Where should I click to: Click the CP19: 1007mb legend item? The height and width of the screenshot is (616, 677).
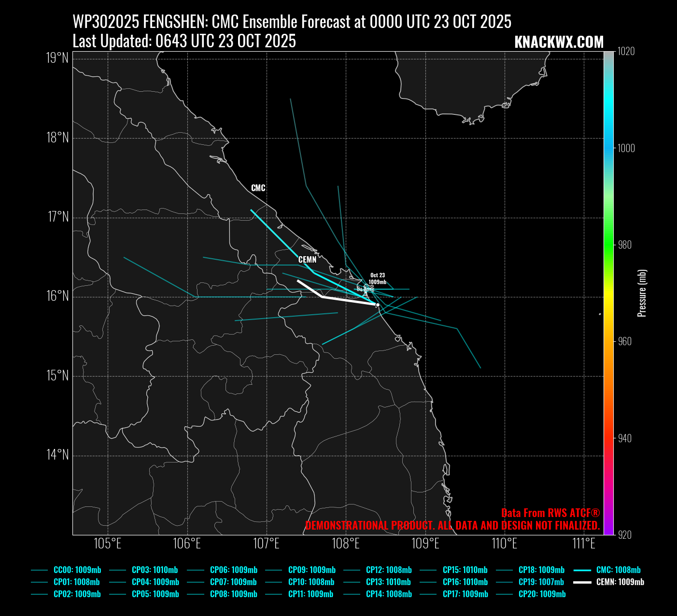[x=541, y=582]
